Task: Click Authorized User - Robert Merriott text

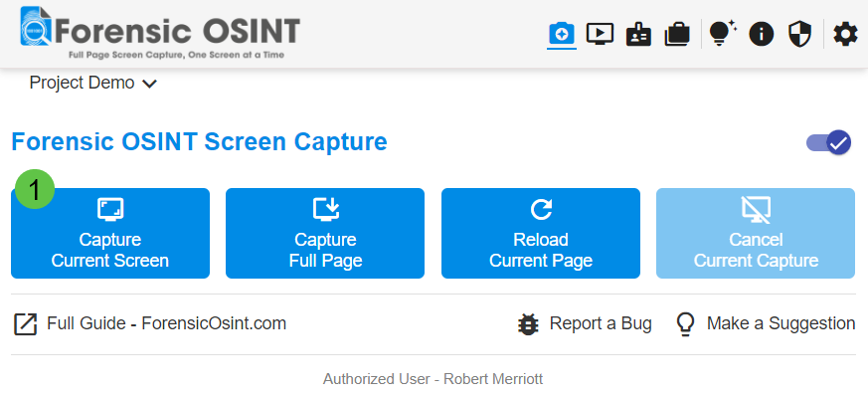Action: pyautogui.click(x=433, y=379)
